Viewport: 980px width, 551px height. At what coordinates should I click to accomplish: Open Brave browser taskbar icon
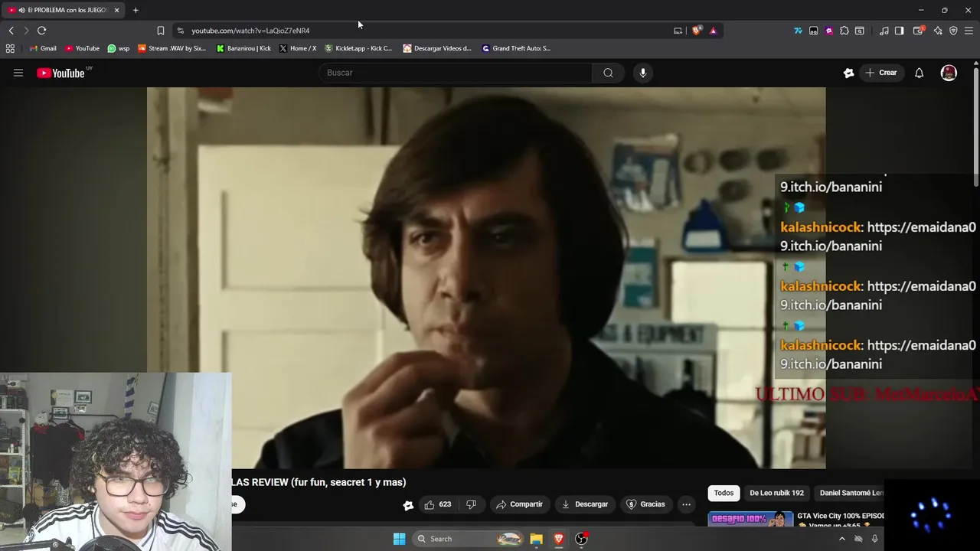pyautogui.click(x=559, y=539)
